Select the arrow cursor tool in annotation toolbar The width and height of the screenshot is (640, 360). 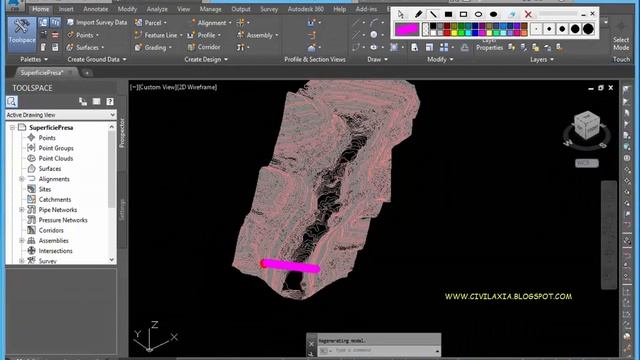click(x=401, y=14)
